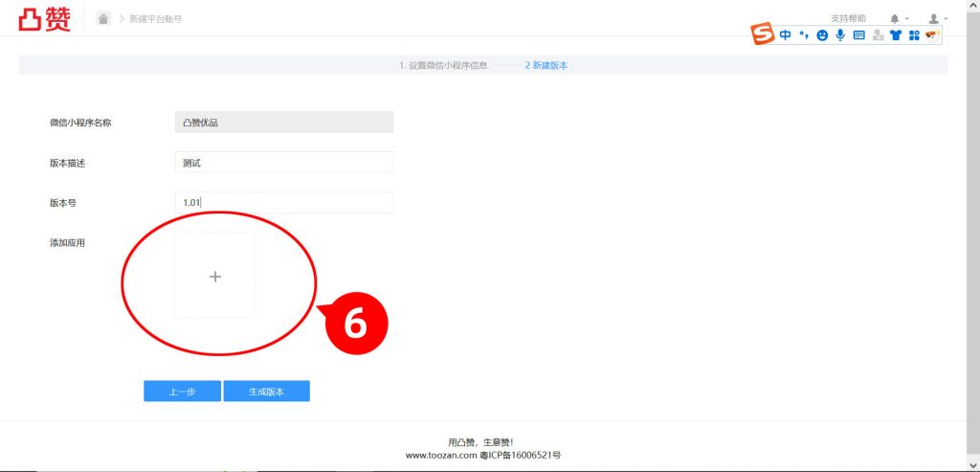Click the page scrollbar down arrow
The image size is (980, 472).
pyautogui.click(x=973, y=465)
